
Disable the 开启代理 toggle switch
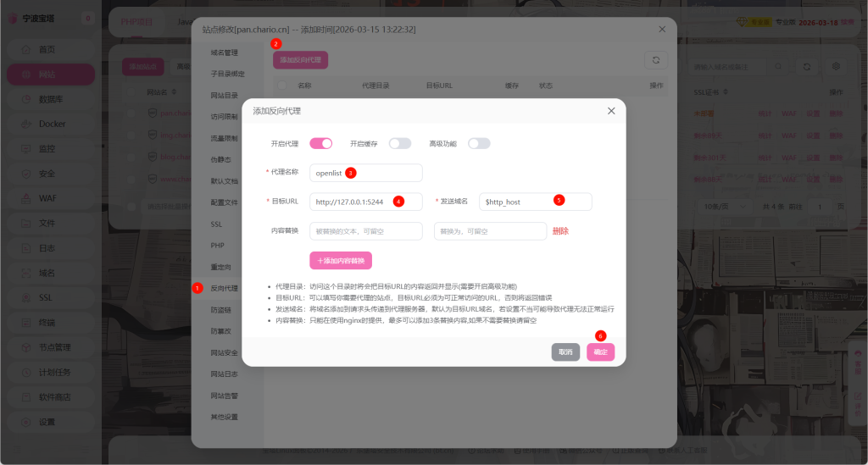[x=320, y=143]
